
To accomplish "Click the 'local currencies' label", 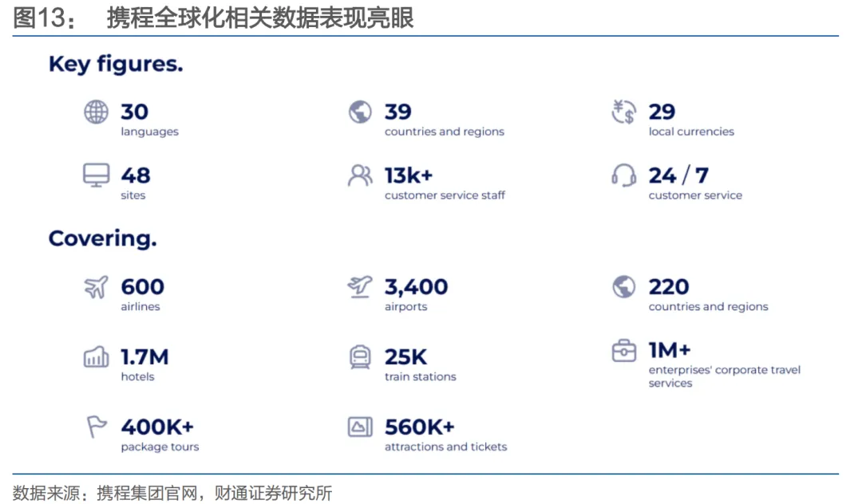I will [x=691, y=132].
